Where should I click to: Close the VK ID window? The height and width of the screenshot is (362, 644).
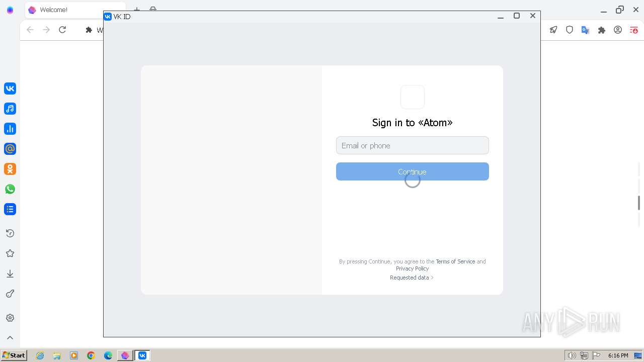tap(533, 16)
